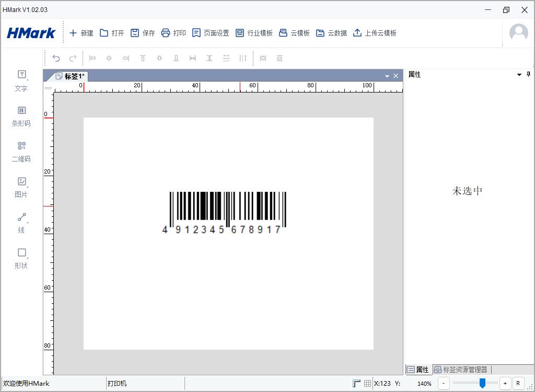Viewport: 535px width, 392px height.
Task: Undo the last action
Action: (56, 58)
